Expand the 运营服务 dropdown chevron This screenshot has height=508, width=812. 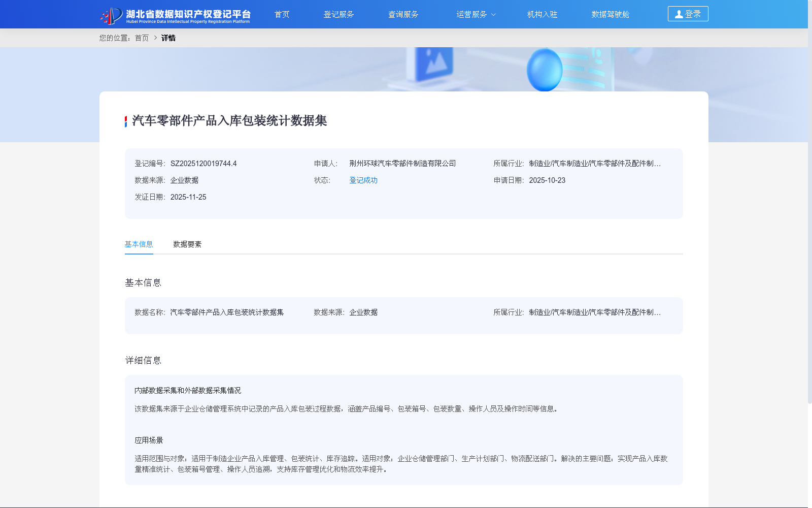tap(494, 15)
